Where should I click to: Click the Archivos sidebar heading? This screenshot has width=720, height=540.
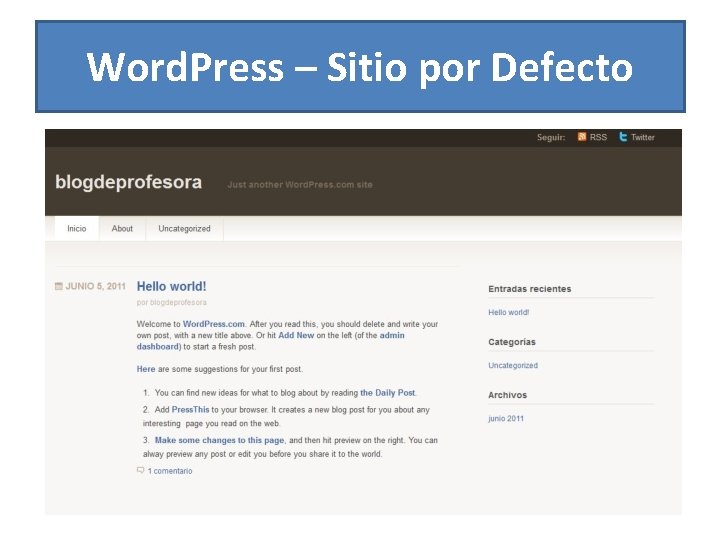pos(507,395)
